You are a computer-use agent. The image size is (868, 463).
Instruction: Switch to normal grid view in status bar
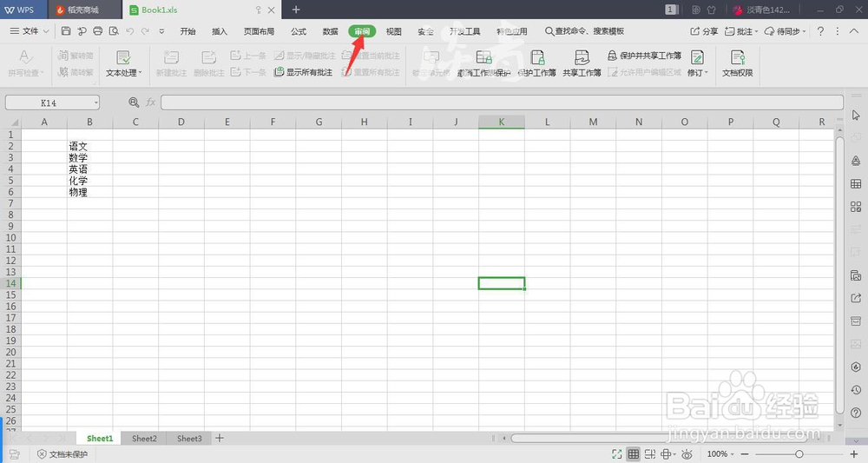pos(634,454)
